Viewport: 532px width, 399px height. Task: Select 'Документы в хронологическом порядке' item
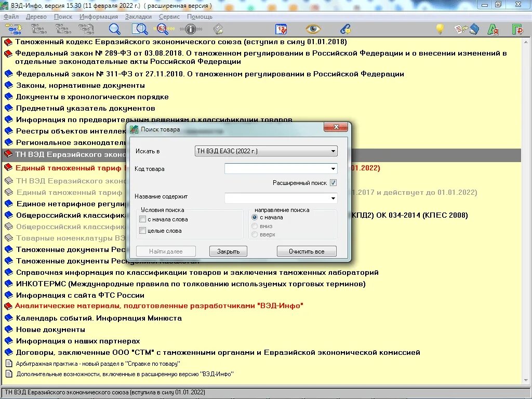point(92,97)
